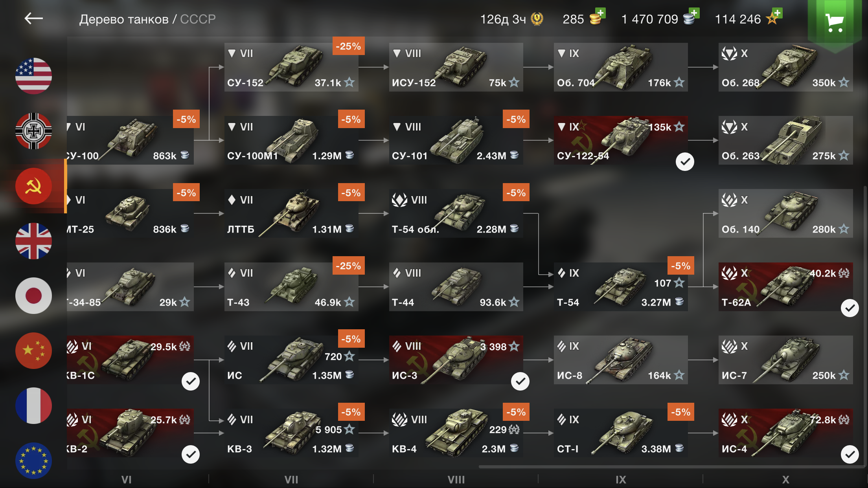Viewport: 868px width, 488px height.
Task: Switch to the Japanese flag nation
Action: click(33, 295)
